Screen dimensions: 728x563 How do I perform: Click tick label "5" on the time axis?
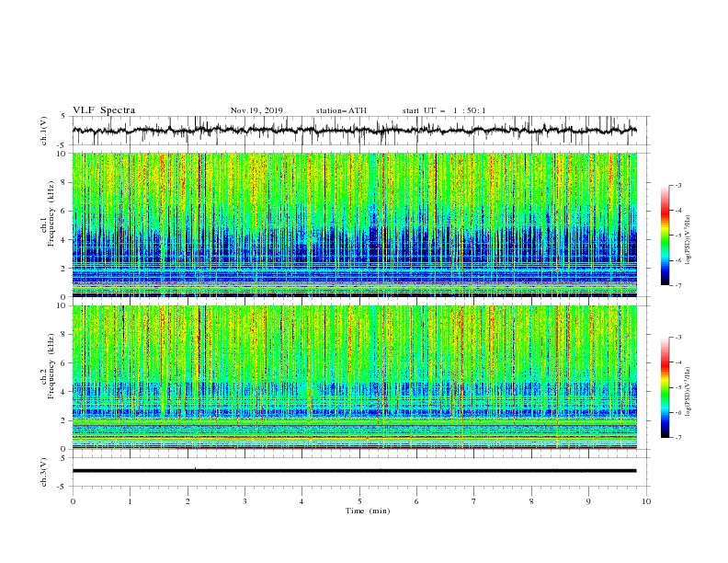pos(359,501)
